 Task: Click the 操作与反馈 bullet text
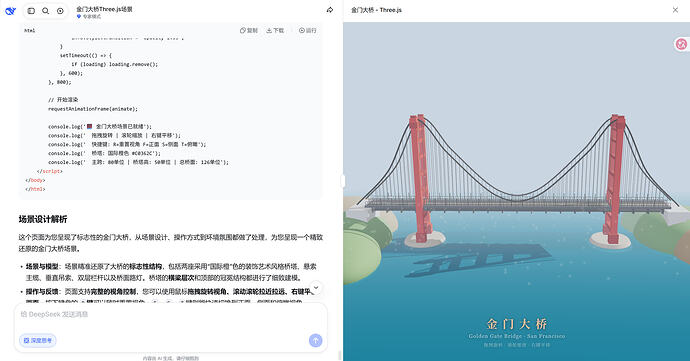pos(169,297)
